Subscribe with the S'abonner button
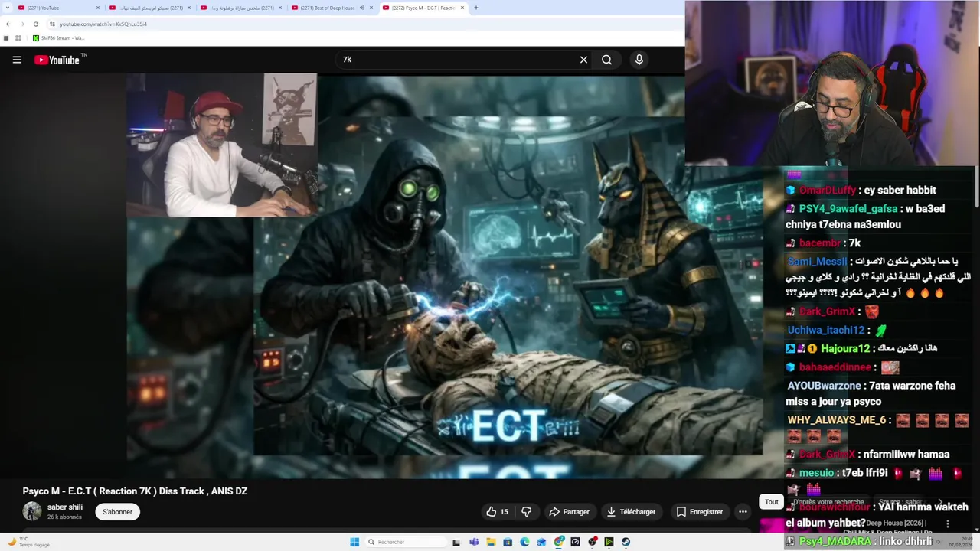 click(x=118, y=512)
